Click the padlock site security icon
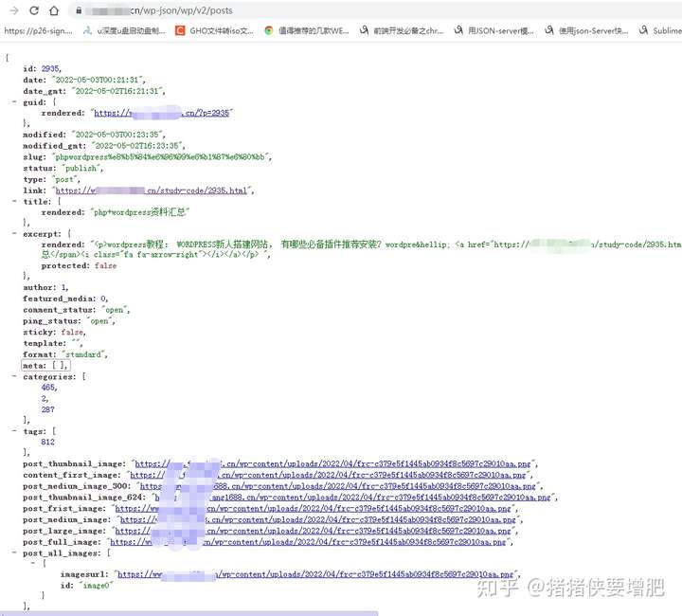Screen dimensions: 682x616 (79, 10)
